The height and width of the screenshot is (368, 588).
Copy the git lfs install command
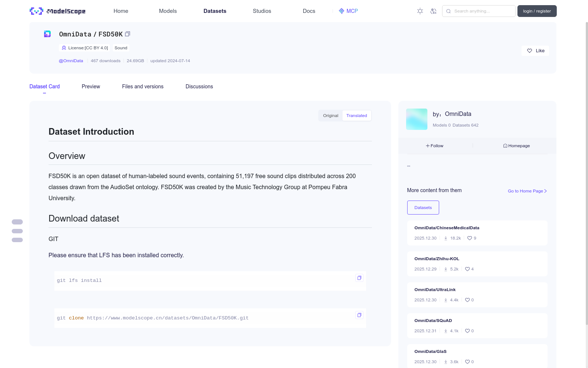pos(359,278)
